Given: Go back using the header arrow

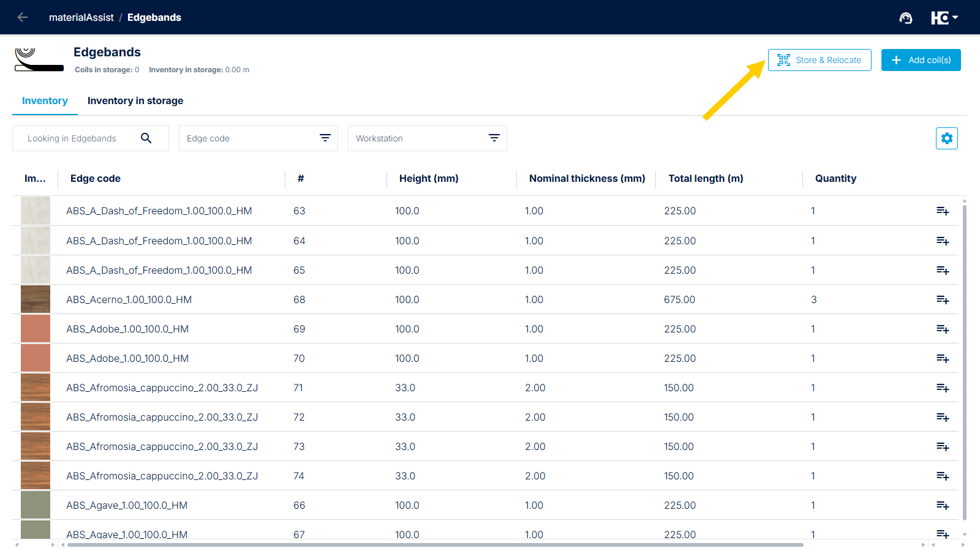Looking at the screenshot, I should tap(23, 17).
